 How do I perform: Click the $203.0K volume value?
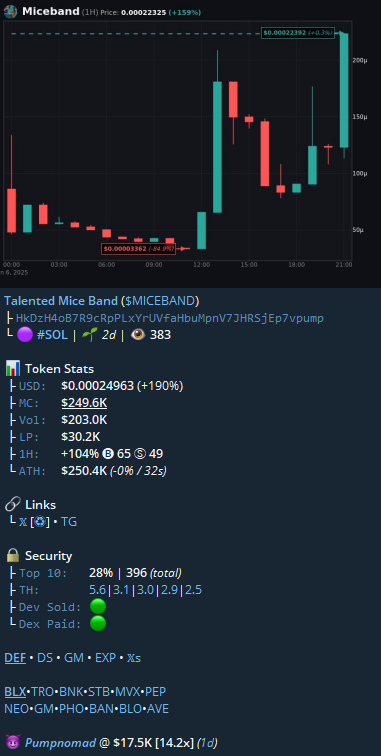pyautogui.click(x=84, y=420)
